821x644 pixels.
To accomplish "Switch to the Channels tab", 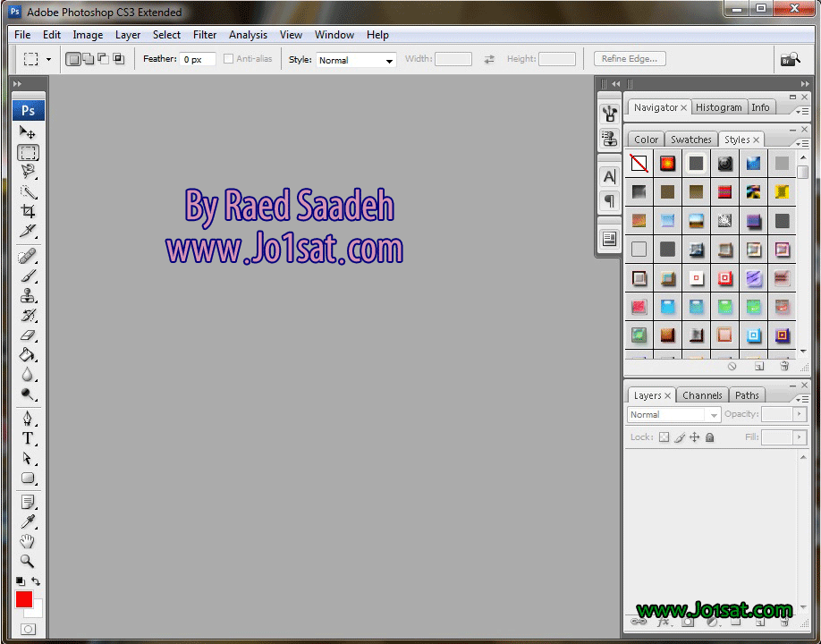I will click(702, 395).
